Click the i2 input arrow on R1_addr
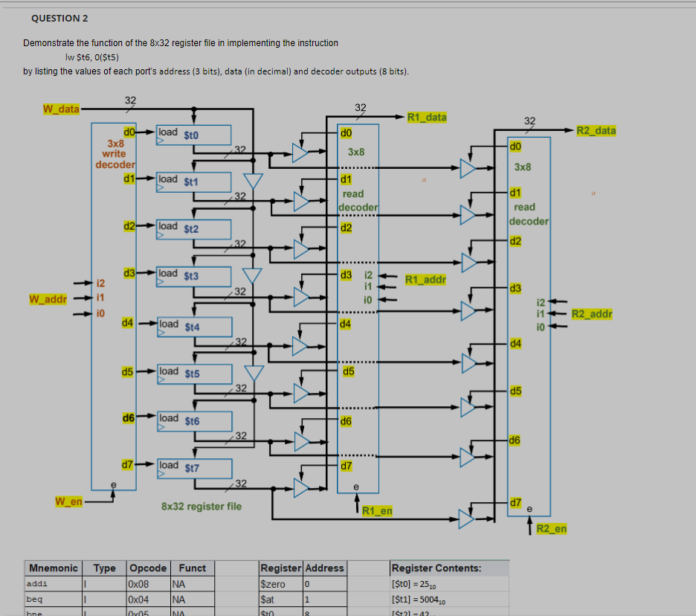Image resolution: width=696 pixels, height=616 pixels. 387,275
